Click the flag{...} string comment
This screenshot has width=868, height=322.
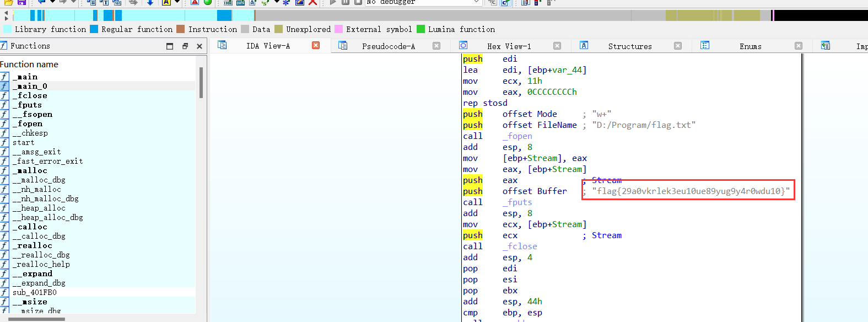point(691,191)
